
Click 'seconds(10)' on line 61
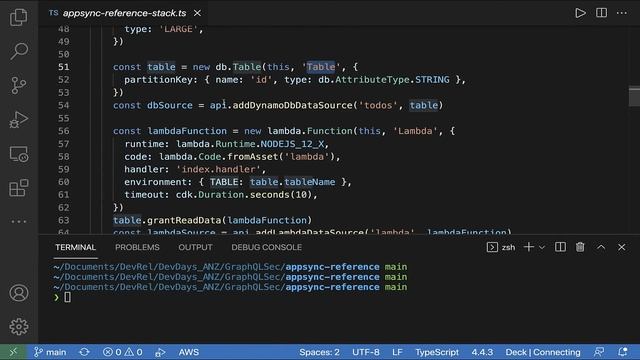(x=281, y=195)
